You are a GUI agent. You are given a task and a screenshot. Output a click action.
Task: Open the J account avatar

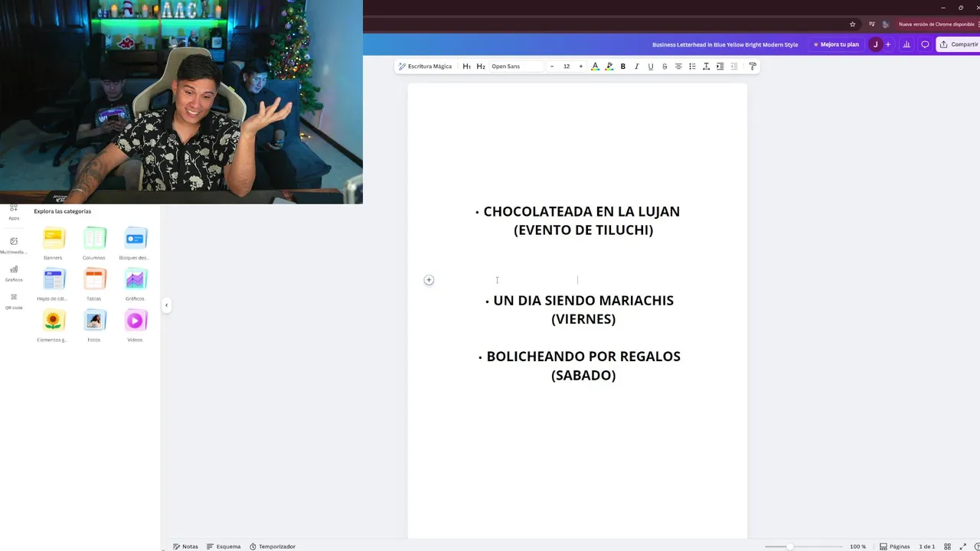tap(875, 44)
